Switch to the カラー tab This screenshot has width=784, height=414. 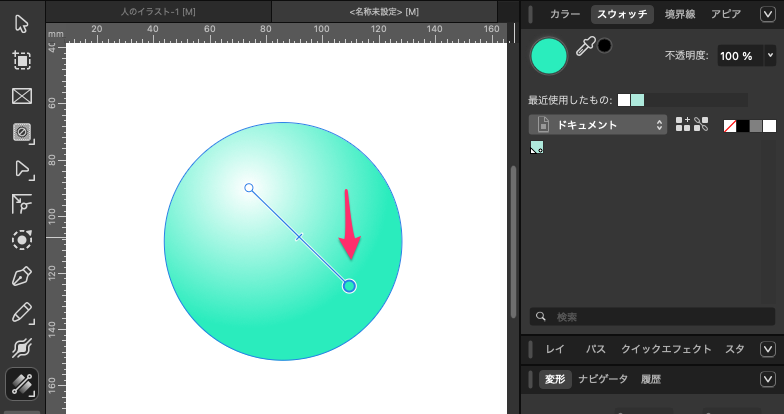tap(564, 14)
